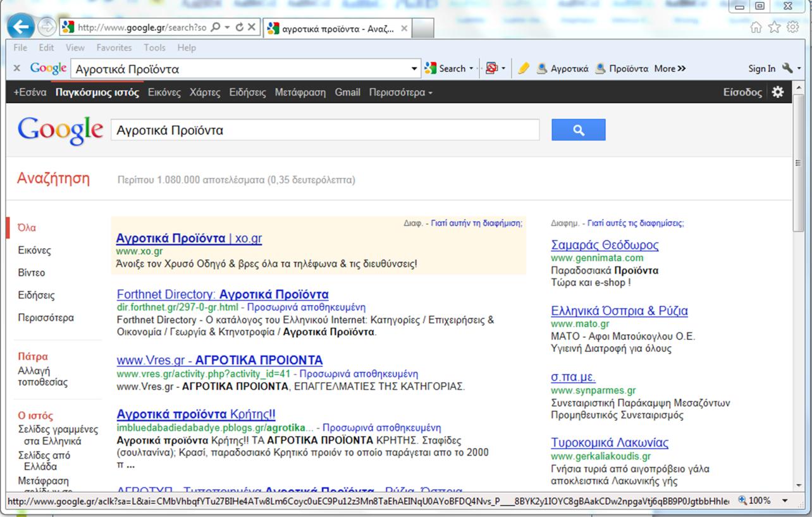Click Sign In on Google Toolbar
The height and width of the screenshot is (517, 812).
(761, 68)
